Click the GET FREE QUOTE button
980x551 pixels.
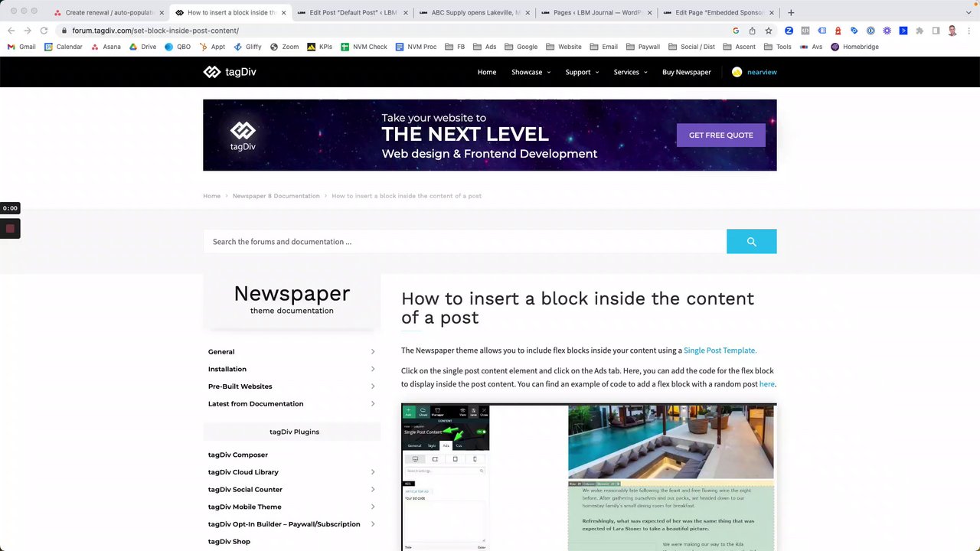tap(721, 135)
